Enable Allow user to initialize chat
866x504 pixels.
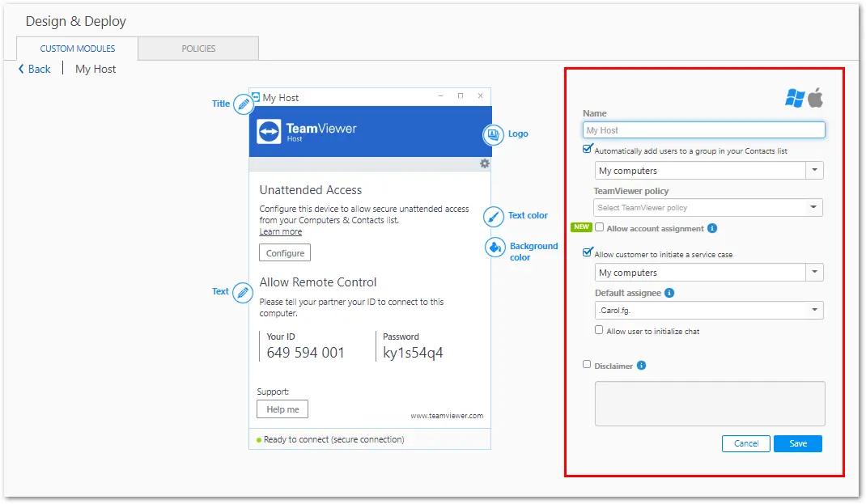[599, 330]
